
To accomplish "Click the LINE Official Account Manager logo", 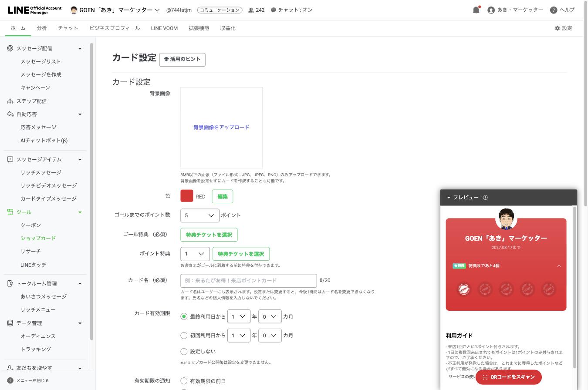I will (35, 10).
